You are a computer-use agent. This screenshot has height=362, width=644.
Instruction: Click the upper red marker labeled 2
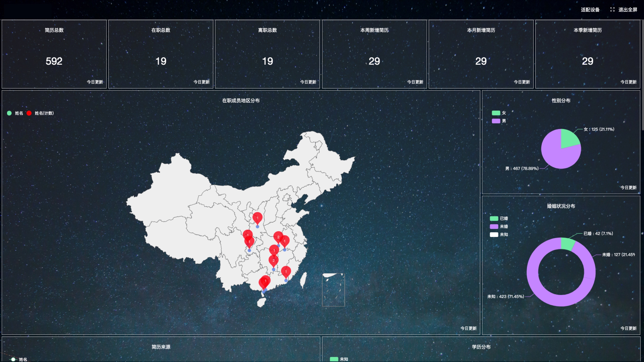(278, 236)
